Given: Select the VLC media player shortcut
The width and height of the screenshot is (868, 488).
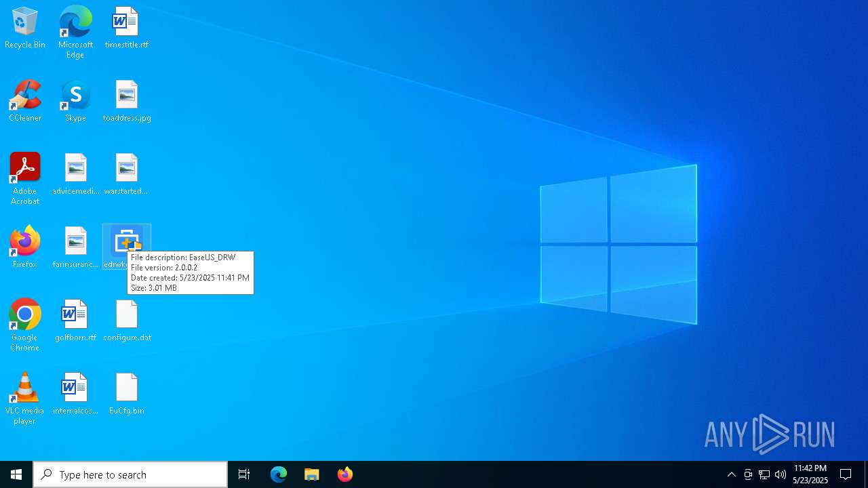Looking at the screenshot, I should click(x=25, y=399).
